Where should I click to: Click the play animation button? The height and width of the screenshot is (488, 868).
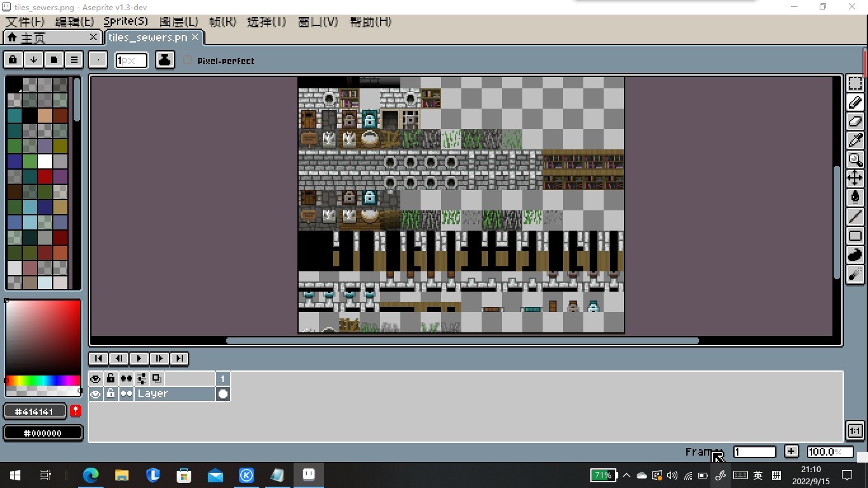coord(139,358)
